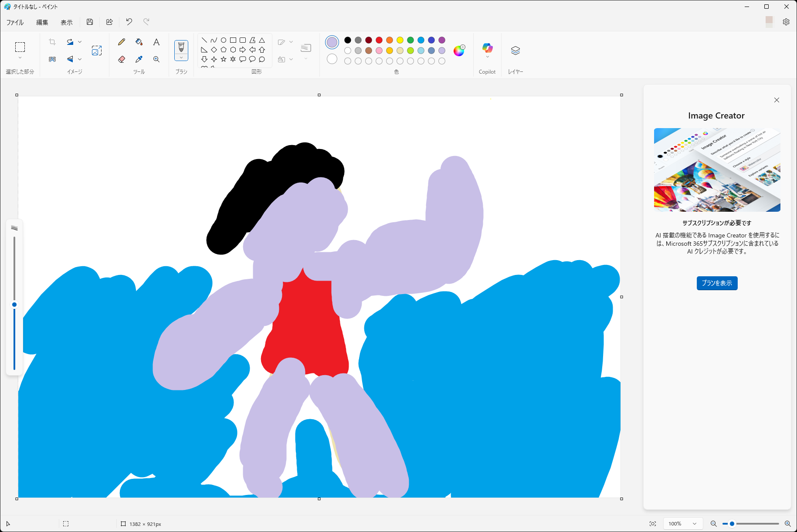
Task: Select the Pencil tool
Action: [122, 42]
